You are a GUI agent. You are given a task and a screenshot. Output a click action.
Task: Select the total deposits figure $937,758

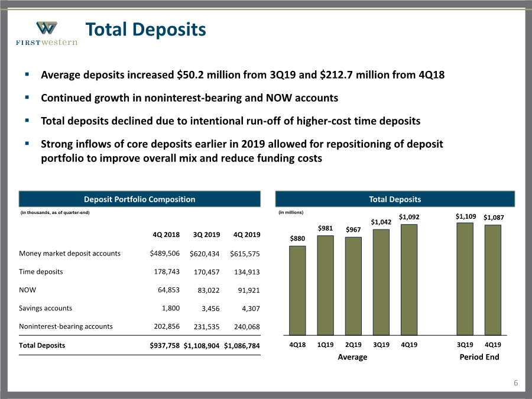pos(164,345)
